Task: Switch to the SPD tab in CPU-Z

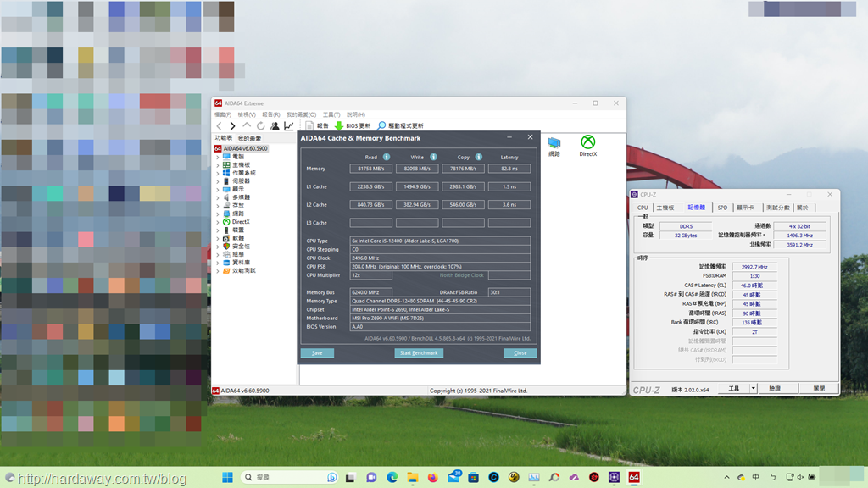Action: click(x=722, y=208)
